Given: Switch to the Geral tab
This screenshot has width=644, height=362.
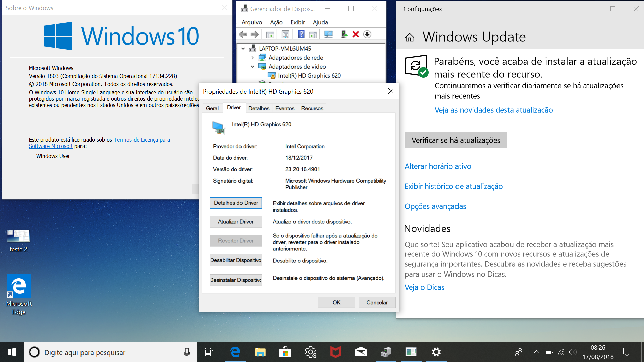Looking at the screenshot, I should (x=212, y=108).
